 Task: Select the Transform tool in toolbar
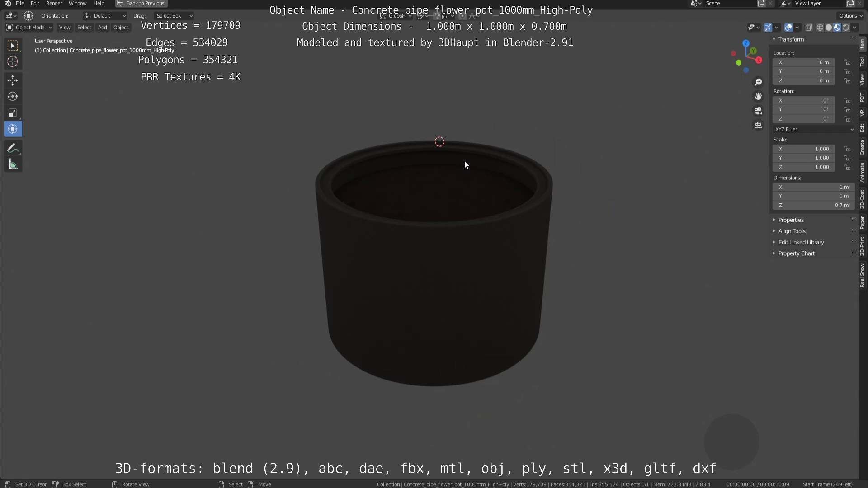pos(13,129)
